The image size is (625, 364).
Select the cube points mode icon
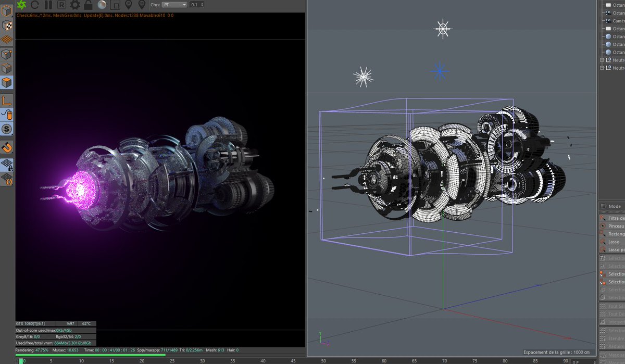pyautogui.click(x=7, y=54)
